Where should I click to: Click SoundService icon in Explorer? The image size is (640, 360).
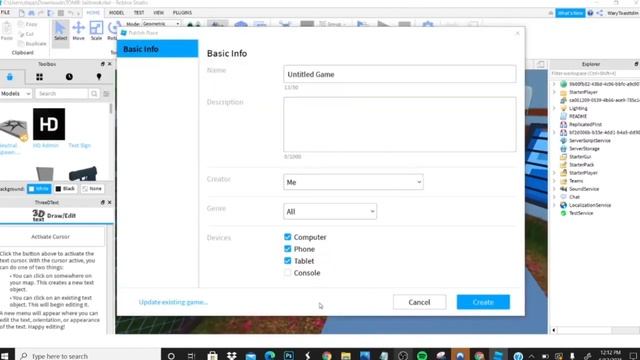564,189
